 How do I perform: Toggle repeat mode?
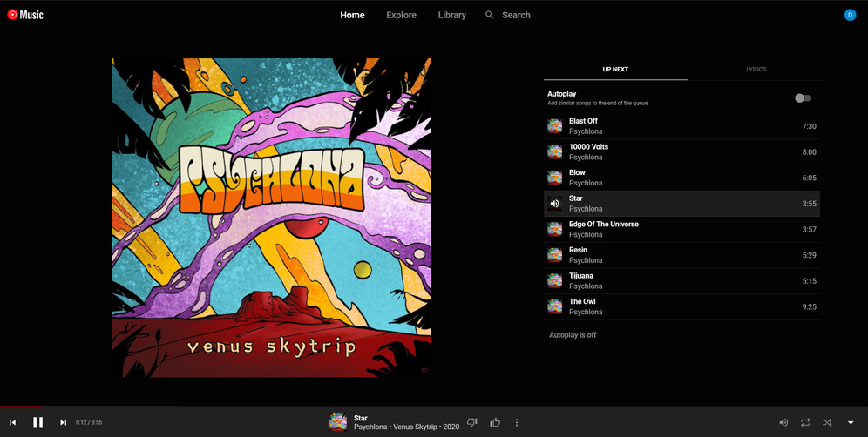[805, 422]
